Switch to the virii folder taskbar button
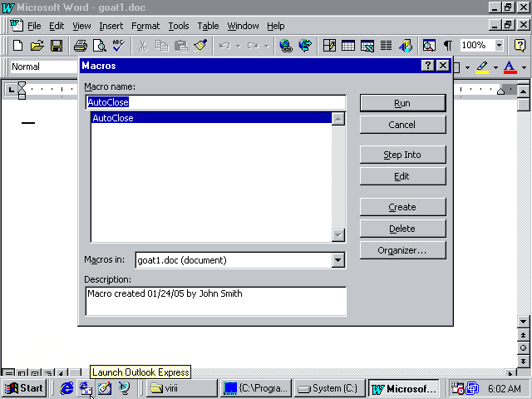 (181, 388)
